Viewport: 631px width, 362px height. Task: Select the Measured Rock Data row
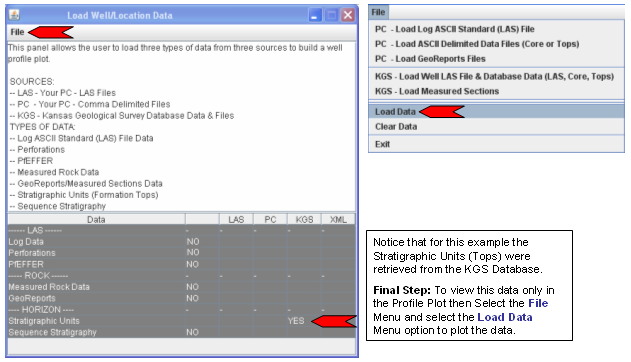tap(181, 287)
